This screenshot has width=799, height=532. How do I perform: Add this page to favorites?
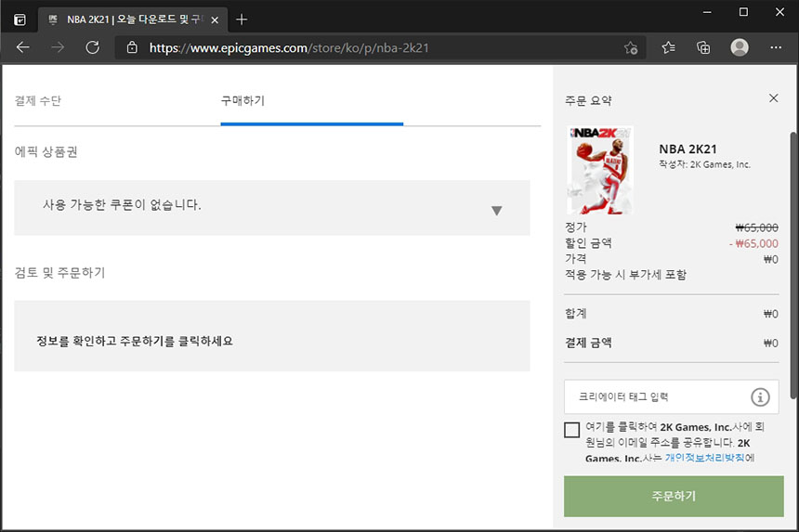tap(630, 48)
